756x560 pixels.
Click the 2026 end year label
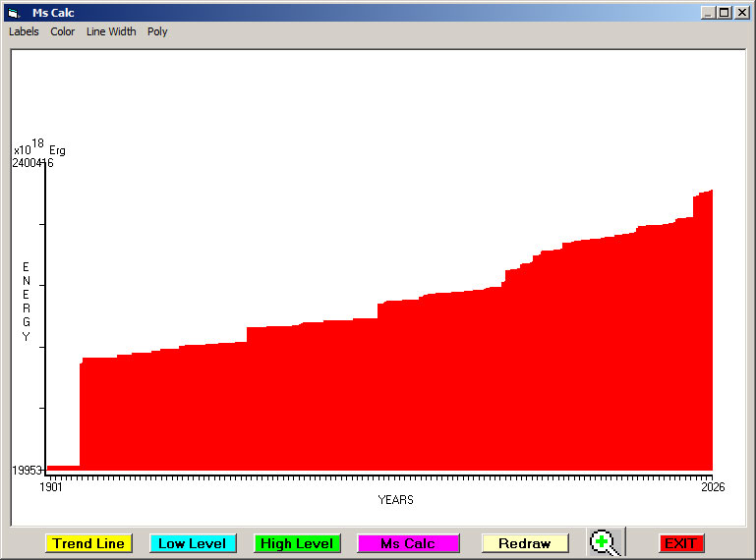tap(712, 487)
